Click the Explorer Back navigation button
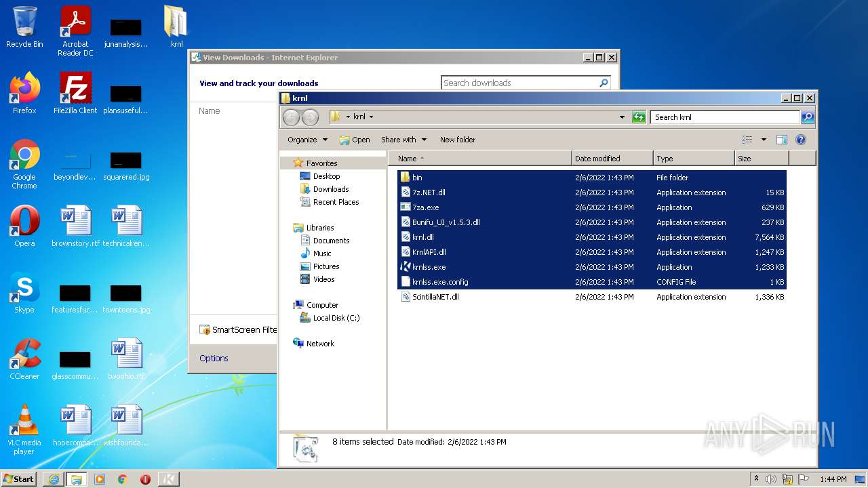 click(x=291, y=117)
